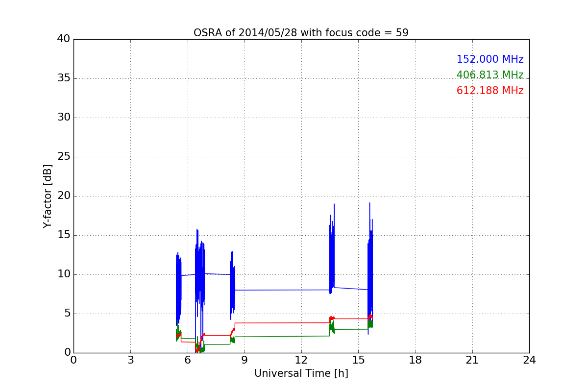Click the y-axis tick label 5
Image resolution: width=588 pixels, height=392 pixels.
pos(67,314)
